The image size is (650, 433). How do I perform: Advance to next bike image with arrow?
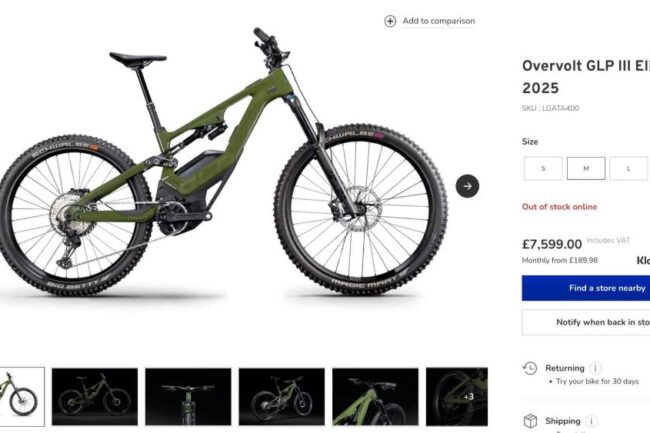click(x=467, y=186)
